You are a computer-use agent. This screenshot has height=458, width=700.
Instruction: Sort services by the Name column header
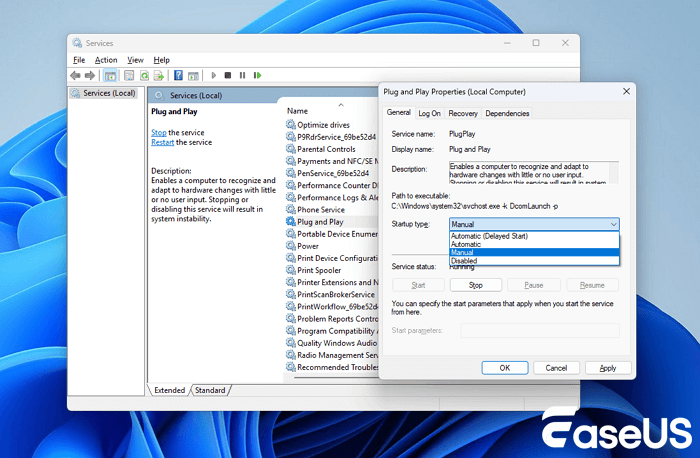click(297, 111)
